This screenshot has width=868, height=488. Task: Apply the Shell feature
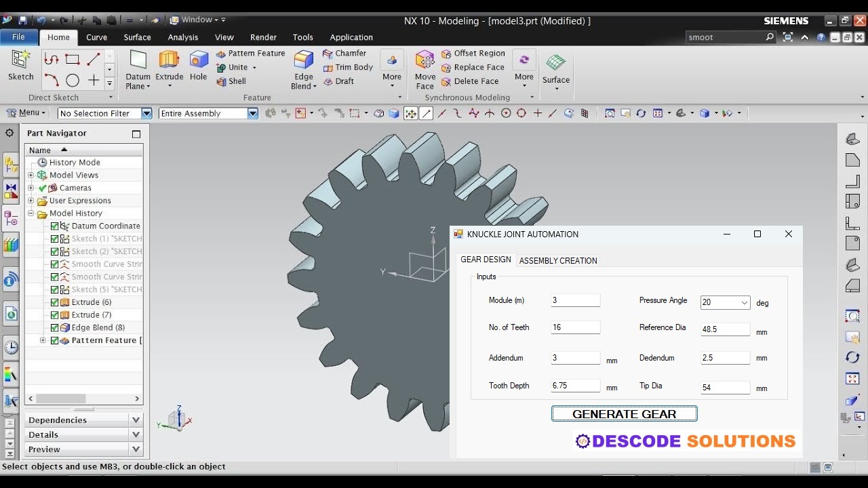(x=234, y=81)
